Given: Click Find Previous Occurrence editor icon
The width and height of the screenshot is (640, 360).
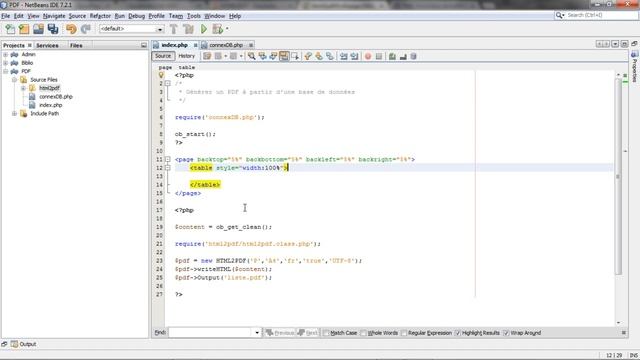Looking at the screenshot, I should coord(262,56).
